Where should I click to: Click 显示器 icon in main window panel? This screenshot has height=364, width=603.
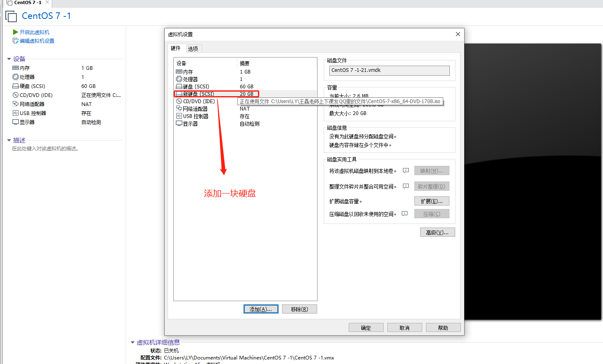pyautogui.click(x=16, y=122)
